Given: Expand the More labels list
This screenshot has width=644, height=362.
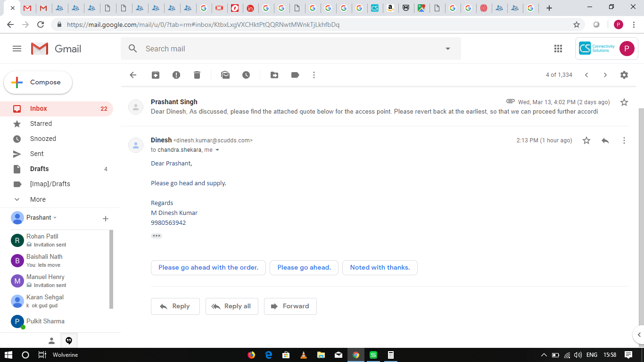Looking at the screenshot, I should tap(38, 199).
